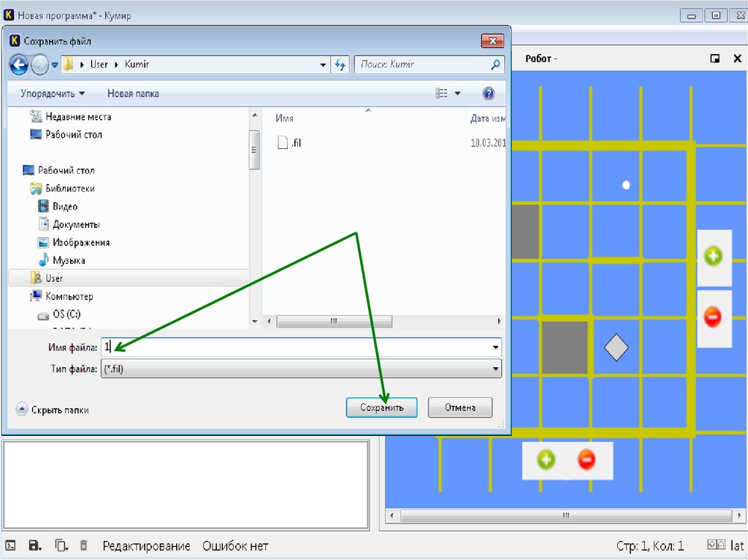
Task: Open recent locations dropdown next to navigation arrows
Action: (54, 64)
